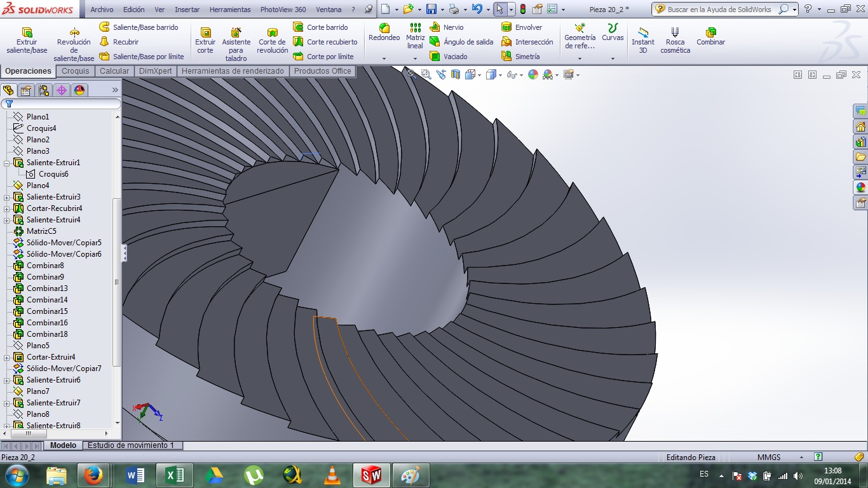This screenshot has width=868, height=488.
Task: Open the PropertyManager panel tab
Action: click(x=26, y=90)
